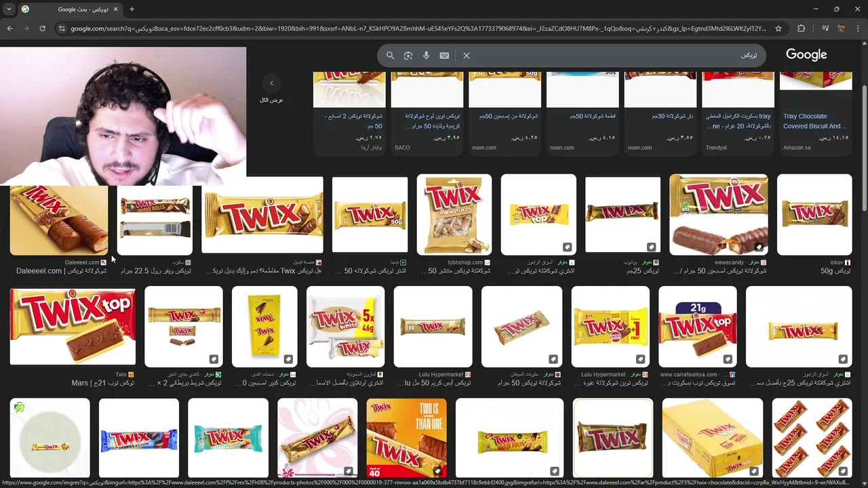
Task: Open the Twix bar on round plate image
Action: pos(50,438)
